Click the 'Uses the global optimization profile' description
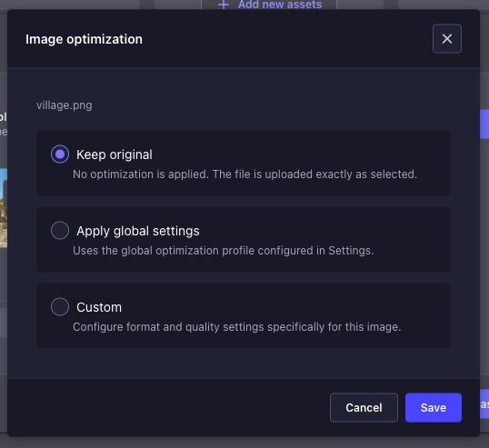This screenshot has width=489, height=448. coord(223,251)
